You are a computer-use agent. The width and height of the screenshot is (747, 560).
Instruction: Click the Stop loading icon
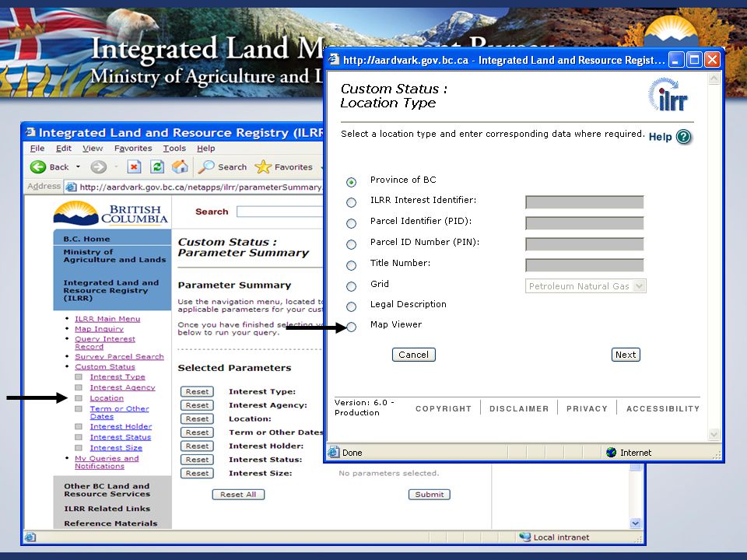(x=134, y=167)
